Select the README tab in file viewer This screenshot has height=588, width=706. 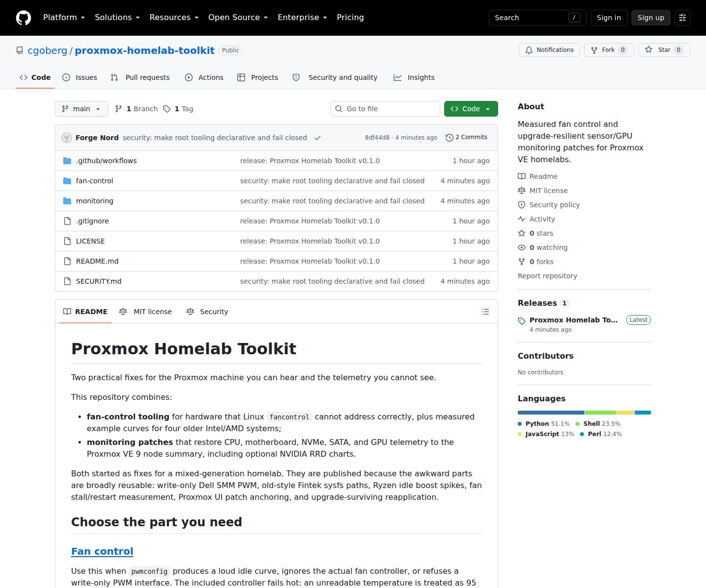85,312
